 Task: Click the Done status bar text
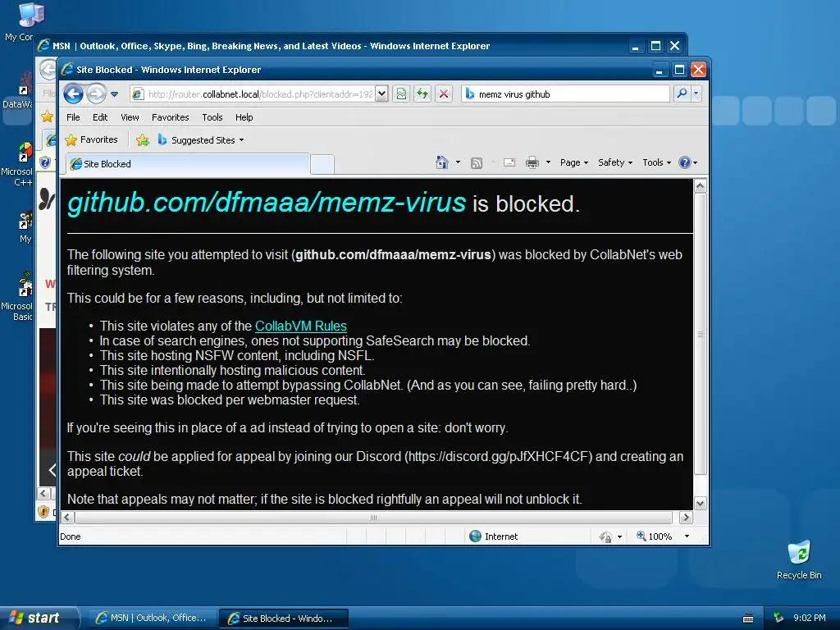[x=71, y=536]
